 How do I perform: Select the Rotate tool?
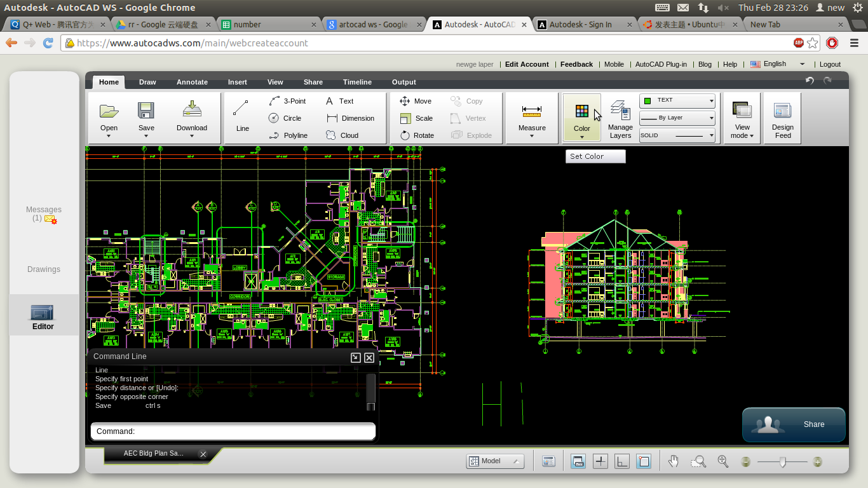click(417, 135)
